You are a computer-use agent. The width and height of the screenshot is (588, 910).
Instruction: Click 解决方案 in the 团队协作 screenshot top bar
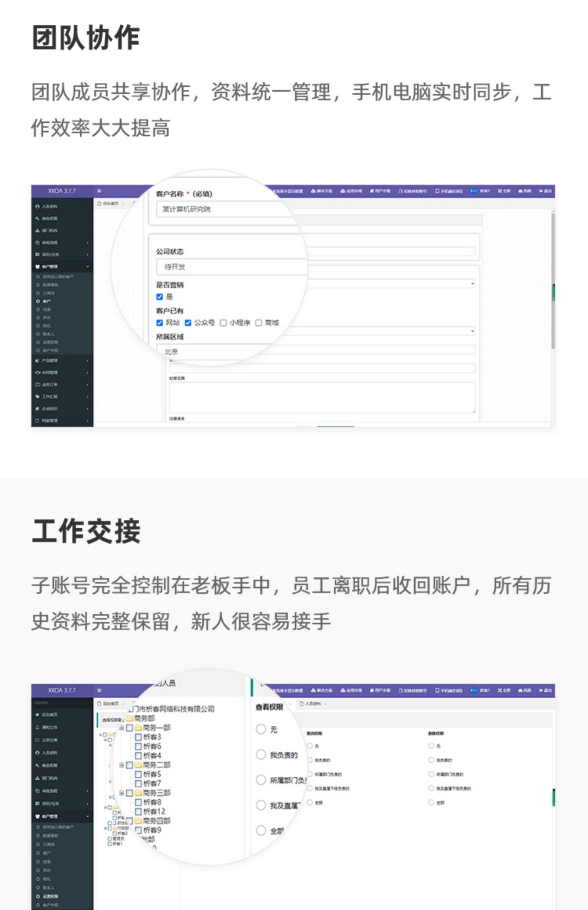pos(322,191)
